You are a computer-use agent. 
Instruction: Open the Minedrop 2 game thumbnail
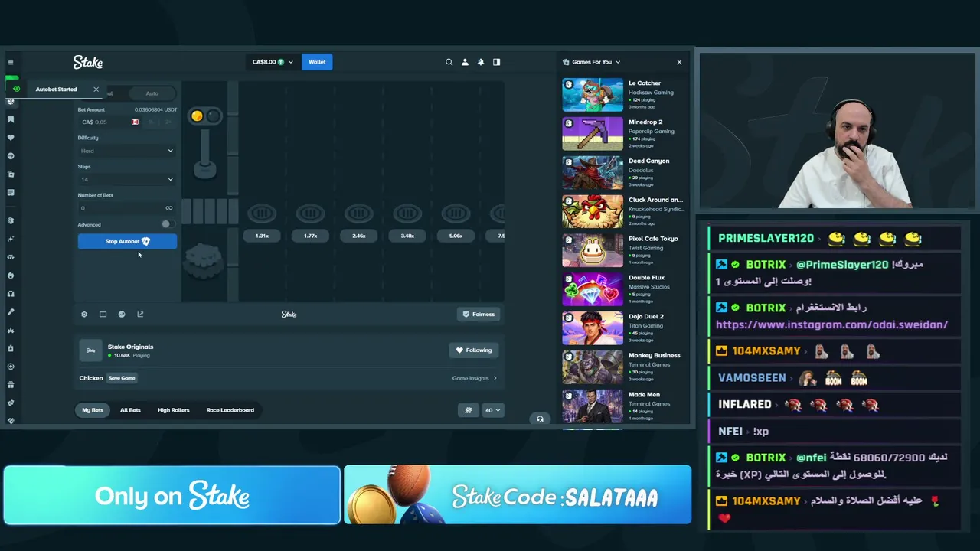(x=593, y=134)
